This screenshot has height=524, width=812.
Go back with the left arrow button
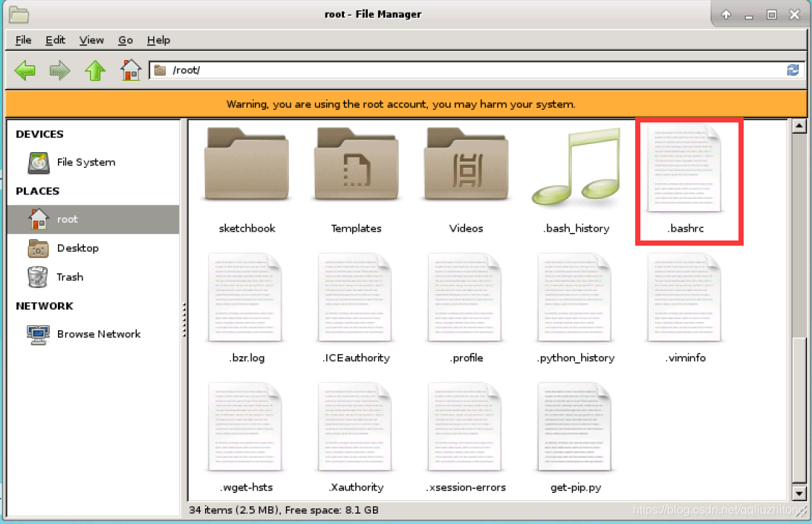[25, 71]
